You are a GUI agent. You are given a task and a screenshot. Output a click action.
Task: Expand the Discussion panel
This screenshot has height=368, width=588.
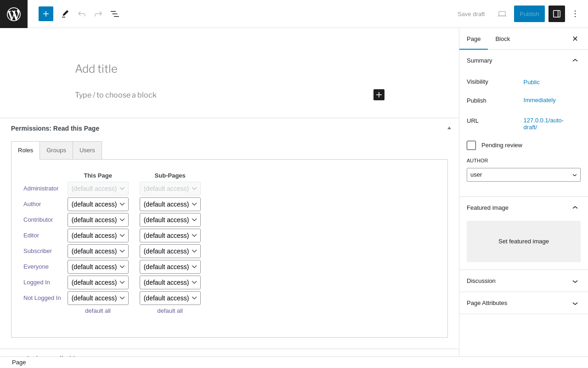[x=524, y=281]
